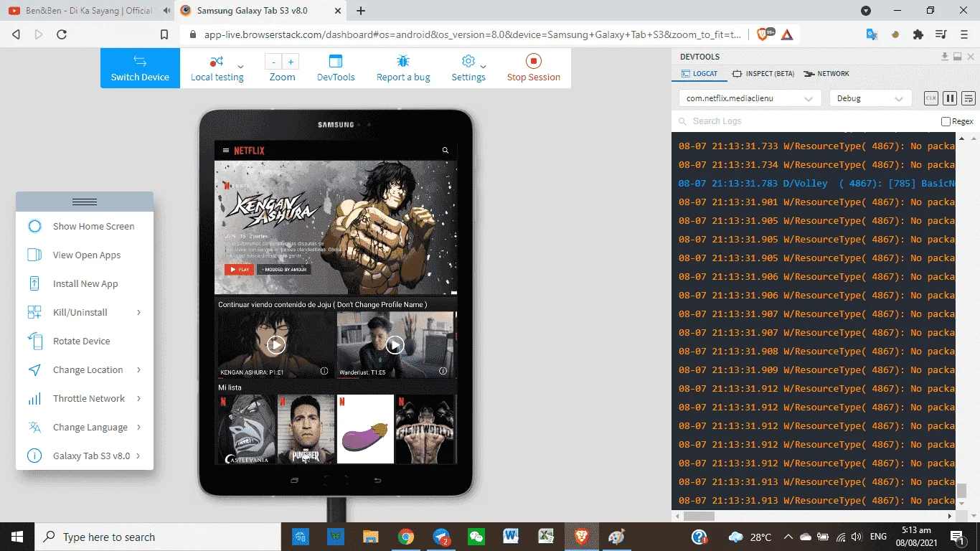Open DevTools from the toolbar
The image size is (980, 551).
(336, 68)
